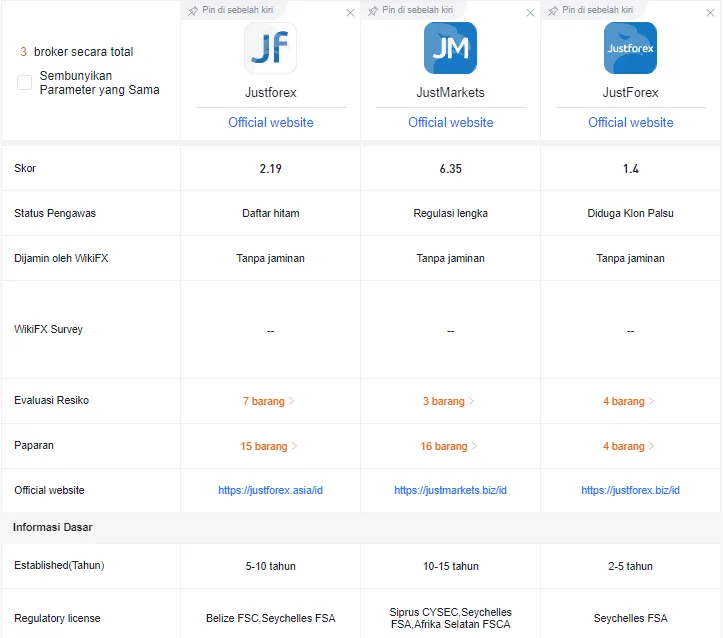Enable Sembunyikan Parameter yang Sama checkbox
Screen dimensions: 723x638
point(24,83)
